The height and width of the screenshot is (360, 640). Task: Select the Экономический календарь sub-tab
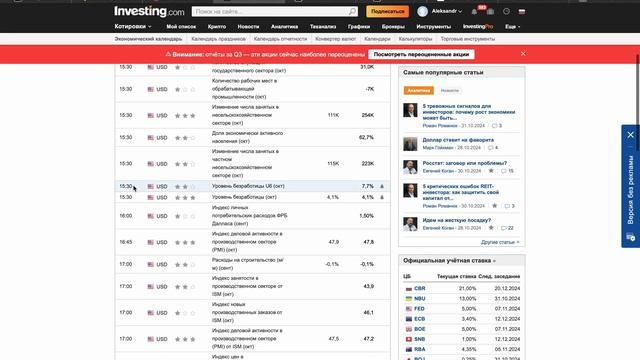tap(148, 39)
